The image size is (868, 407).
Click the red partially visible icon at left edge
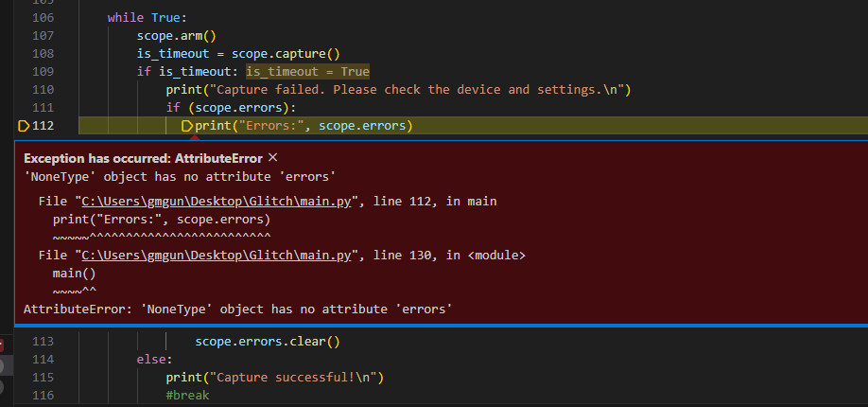(x=1, y=345)
